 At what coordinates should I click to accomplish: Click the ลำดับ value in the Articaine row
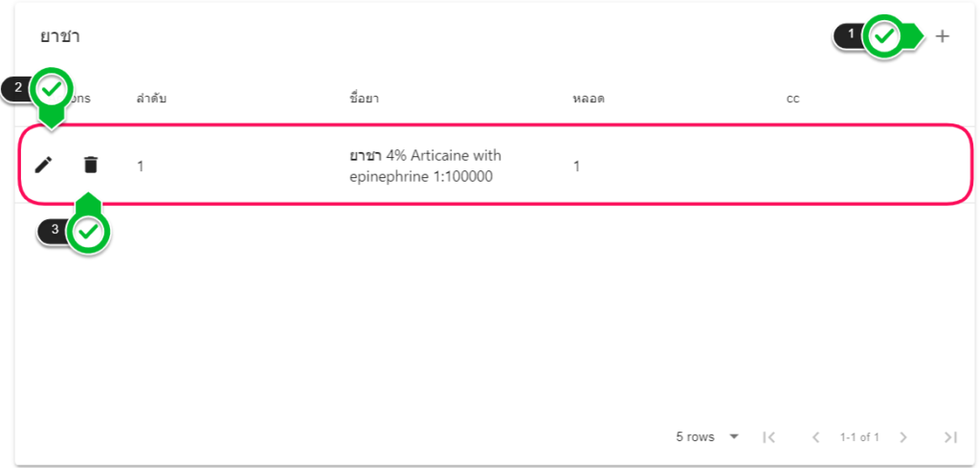pos(141,167)
